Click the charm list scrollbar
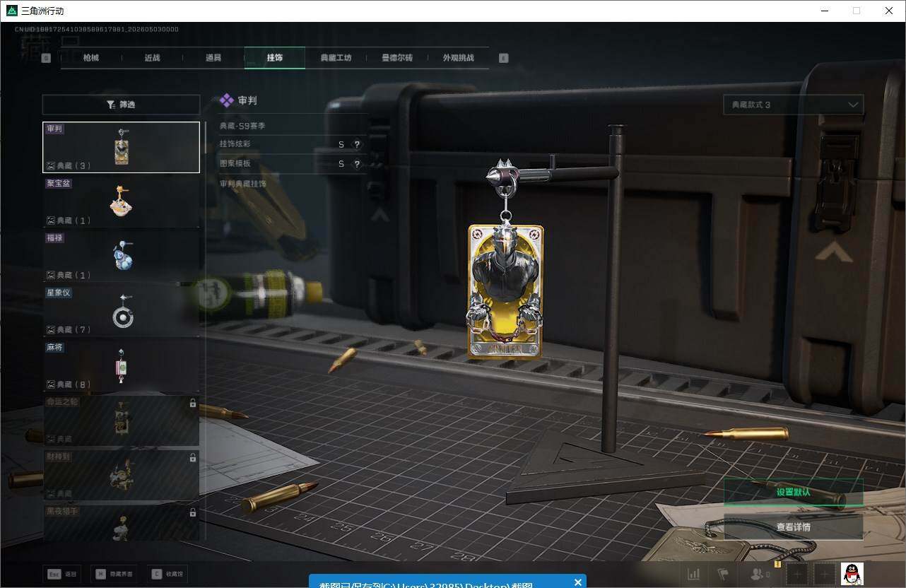906x588 pixels. click(x=206, y=138)
